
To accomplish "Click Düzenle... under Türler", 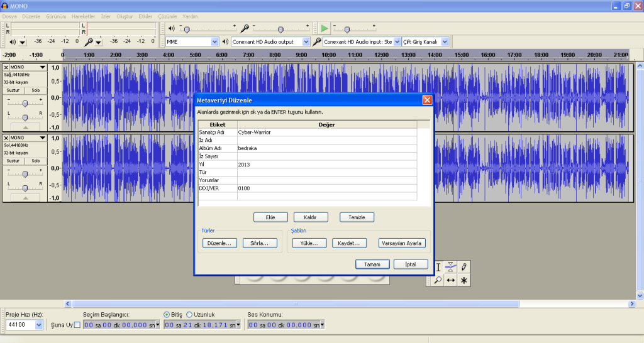I will click(219, 243).
